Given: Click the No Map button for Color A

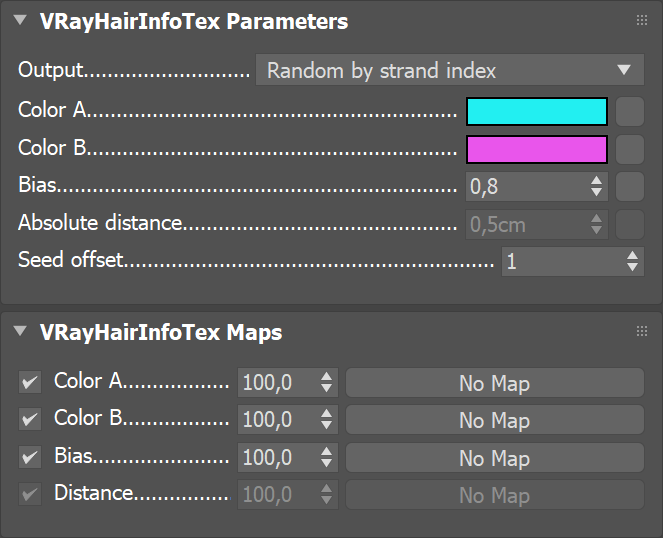Looking at the screenshot, I should [x=495, y=382].
